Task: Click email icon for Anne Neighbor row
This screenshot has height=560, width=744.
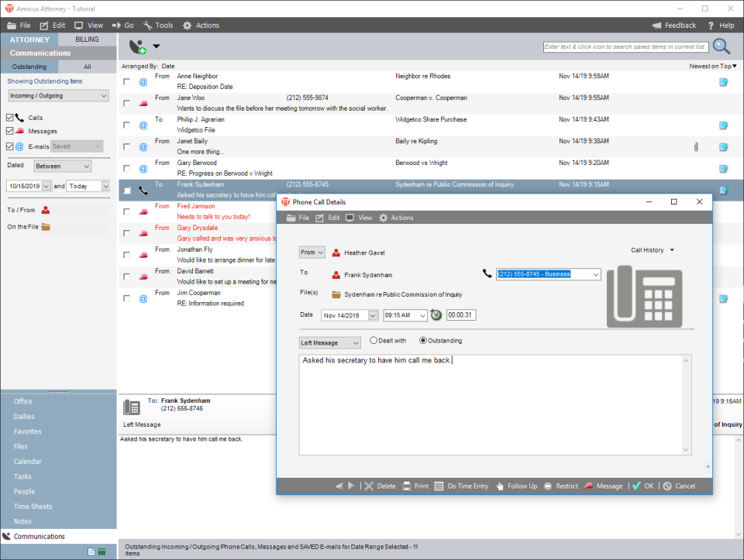Action: click(x=143, y=82)
